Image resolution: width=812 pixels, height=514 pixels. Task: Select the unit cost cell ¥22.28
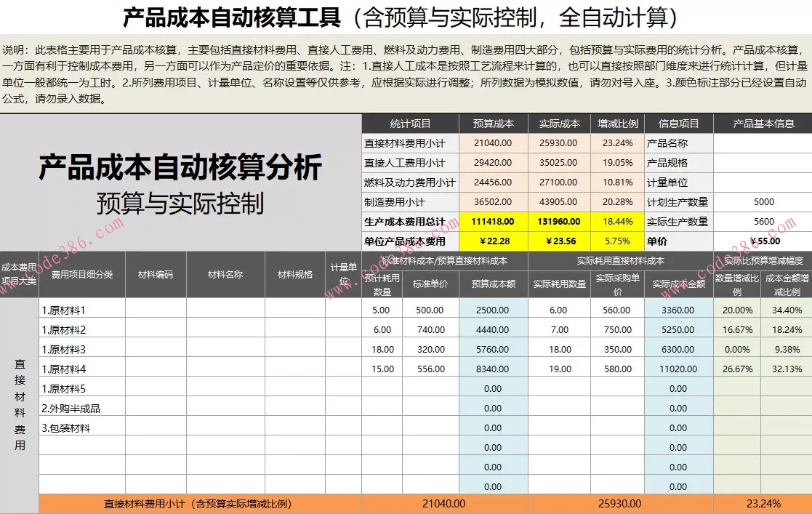click(493, 241)
